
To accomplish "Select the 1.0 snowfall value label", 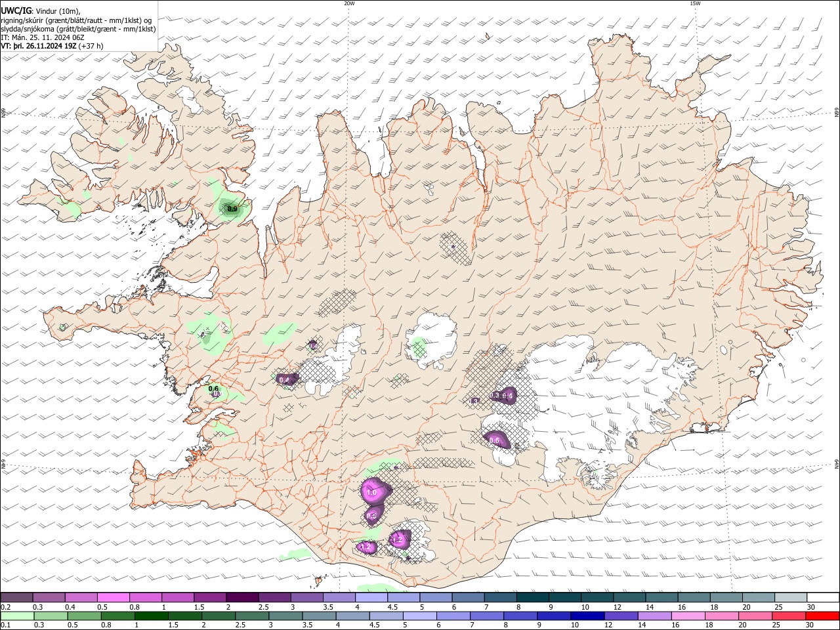I will pos(371,492).
